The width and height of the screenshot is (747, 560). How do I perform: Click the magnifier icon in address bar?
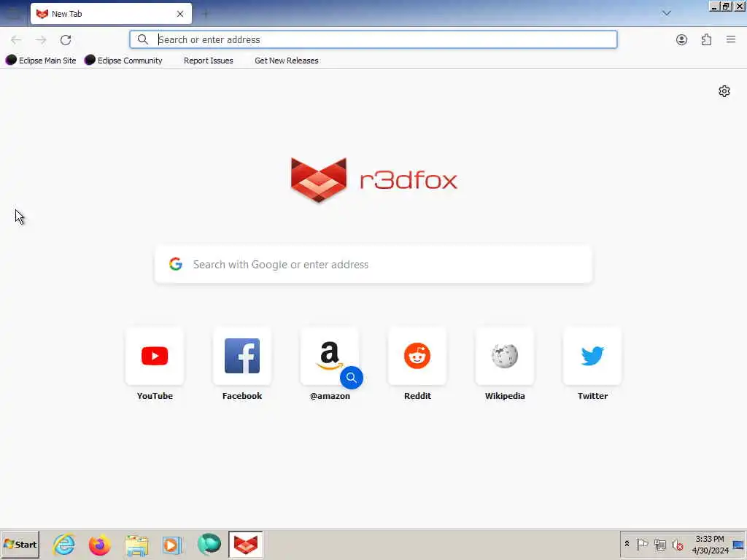click(143, 39)
